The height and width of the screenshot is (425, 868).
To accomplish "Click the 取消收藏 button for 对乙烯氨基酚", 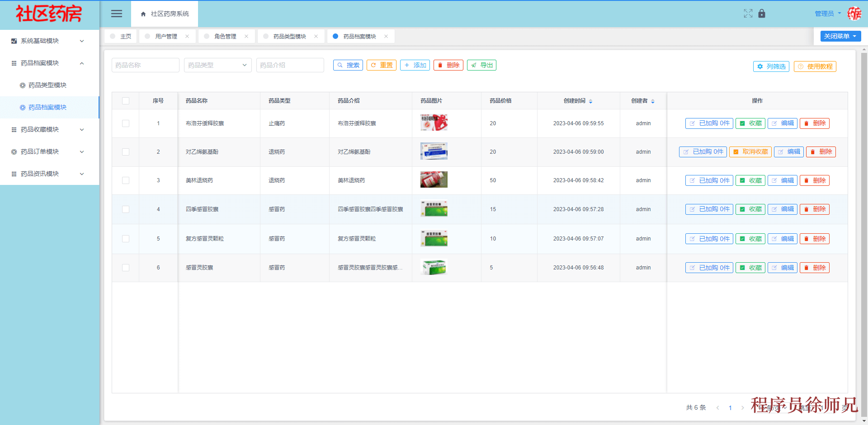I will (750, 152).
